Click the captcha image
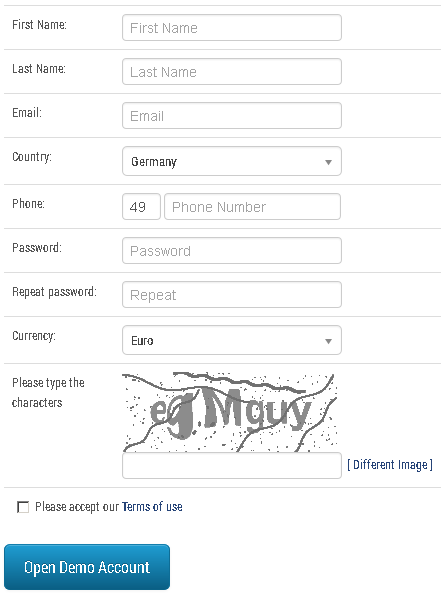This screenshot has width=441, height=597. point(230,412)
